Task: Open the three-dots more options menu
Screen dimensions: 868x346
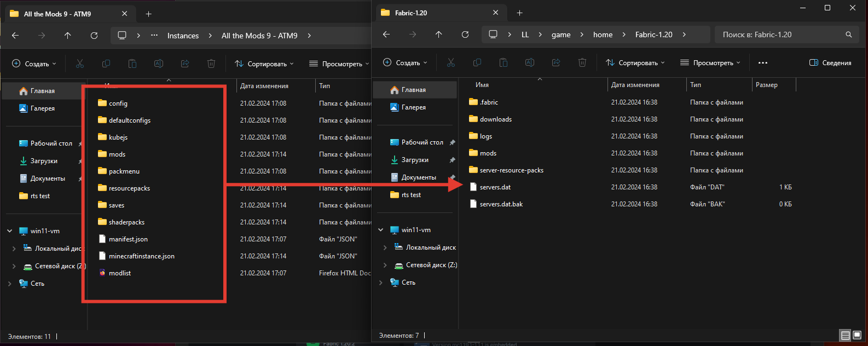Action: coord(763,63)
